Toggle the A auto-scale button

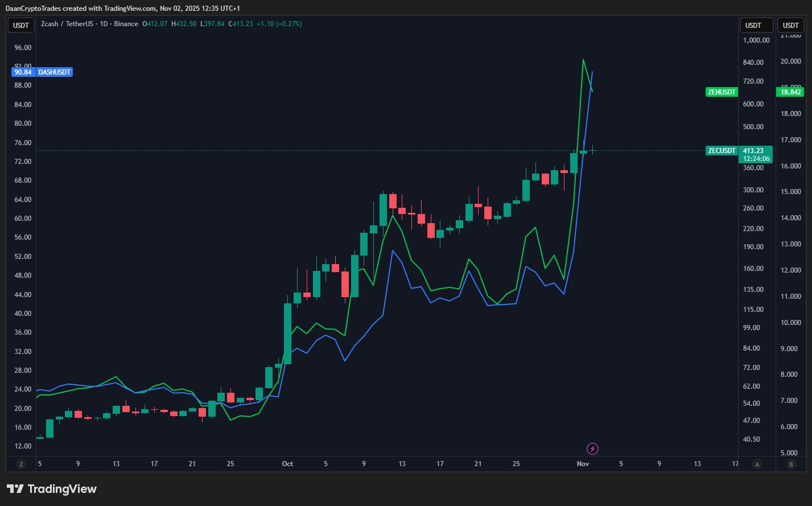pyautogui.click(x=756, y=464)
